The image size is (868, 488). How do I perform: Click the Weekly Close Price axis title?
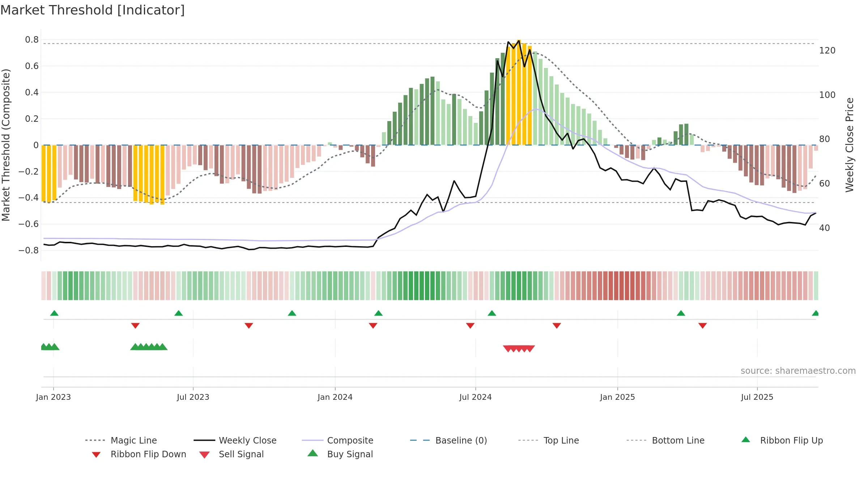click(x=850, y=145)
